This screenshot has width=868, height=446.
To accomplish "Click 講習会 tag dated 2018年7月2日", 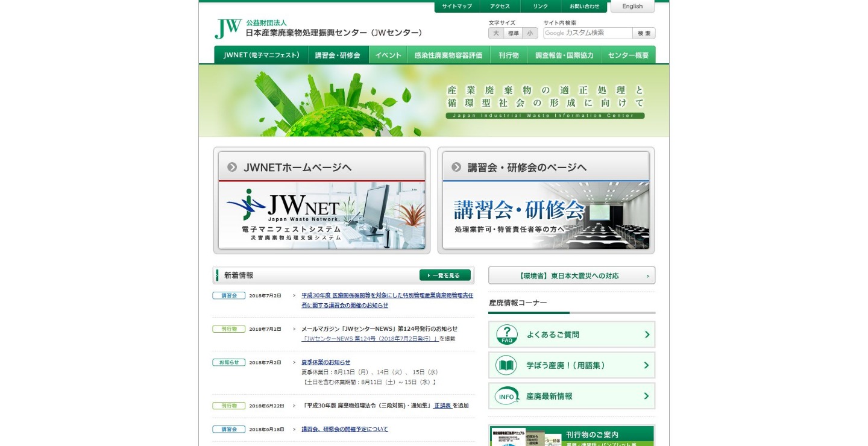I will coord(229,295).
